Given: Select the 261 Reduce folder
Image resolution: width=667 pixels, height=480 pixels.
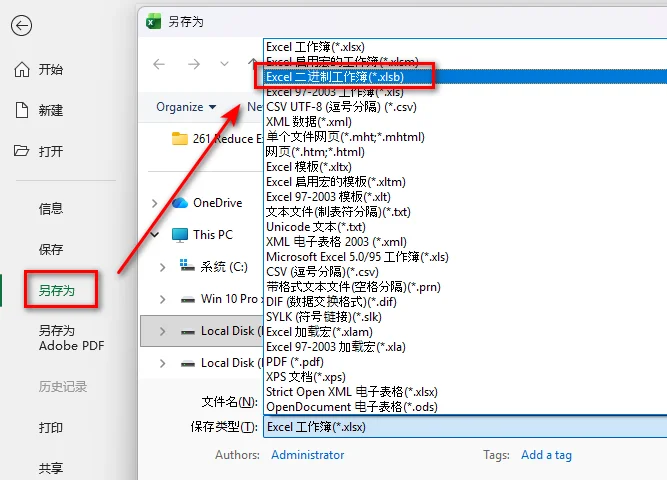Looking at the screenshot, I should 217,139.
